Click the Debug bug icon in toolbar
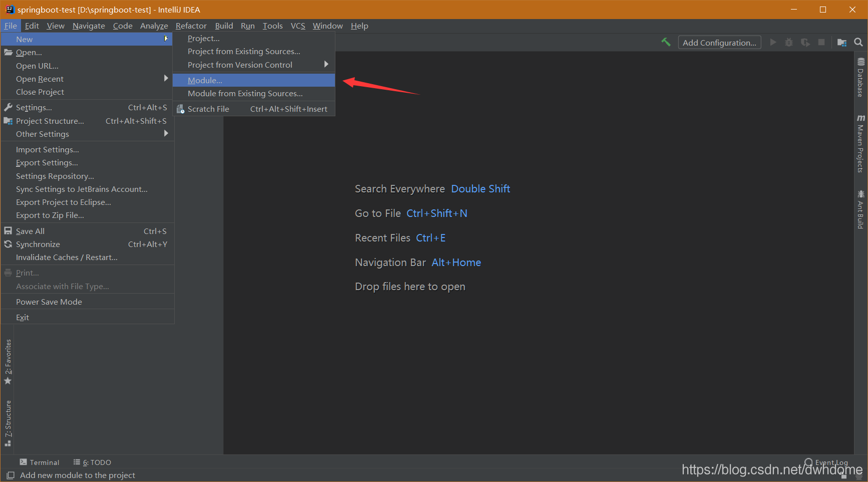This screenshot has width=868, height=482. pyautogui.click(x=789, y=42)
